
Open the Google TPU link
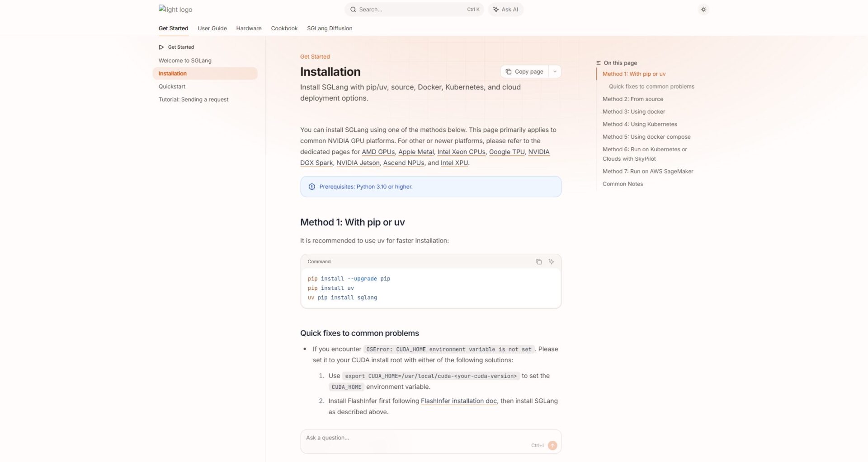point(507,152)
